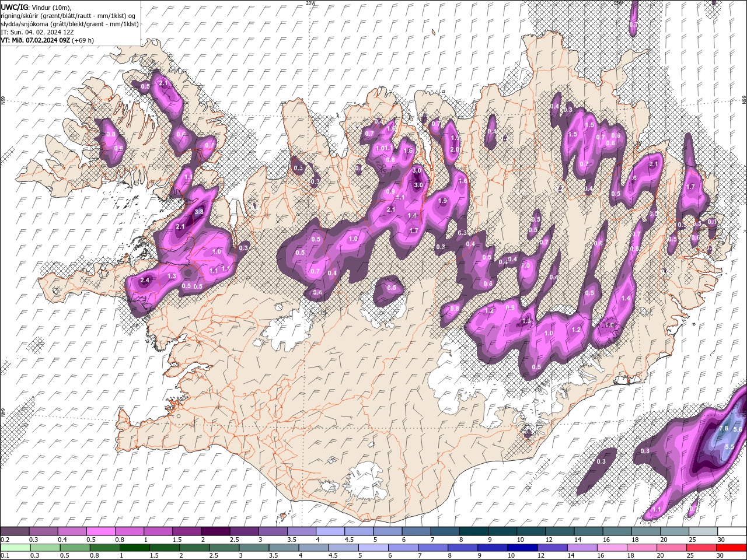Screen dimensions: 747x560
Task: Select the deep blue 10 swatch in lower legend
Action: (522, 547)
